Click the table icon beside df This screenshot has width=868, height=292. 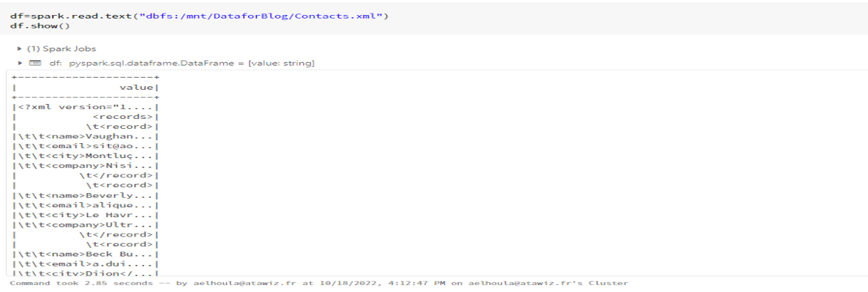pos(33,63)
